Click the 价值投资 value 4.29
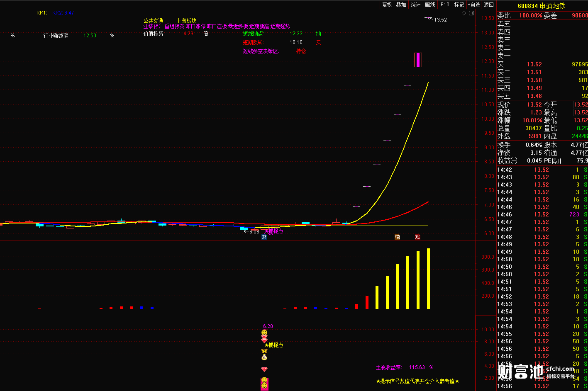Image resolution: width=588 pixels, height=391 pixels. point(188,34)
